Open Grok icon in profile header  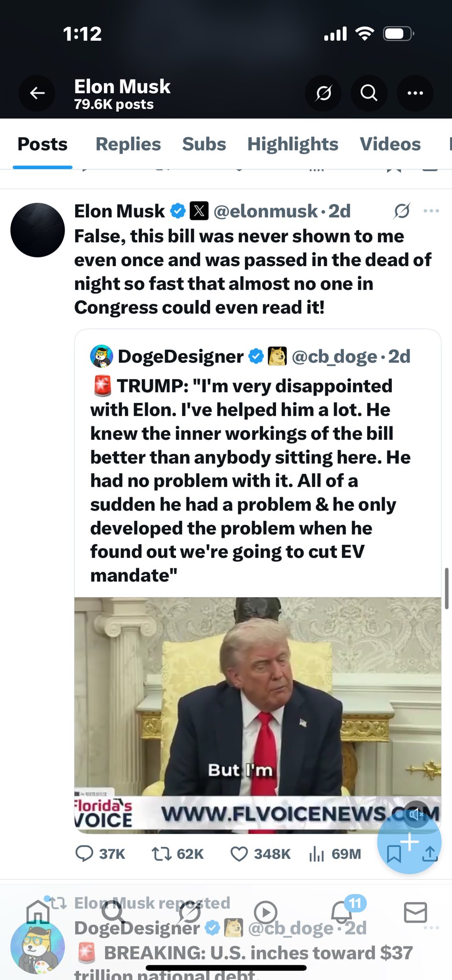click(x=323, y=93)
